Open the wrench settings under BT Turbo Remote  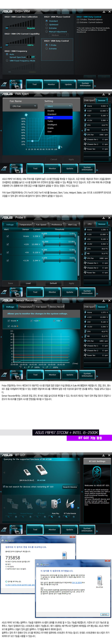(66, 517)
